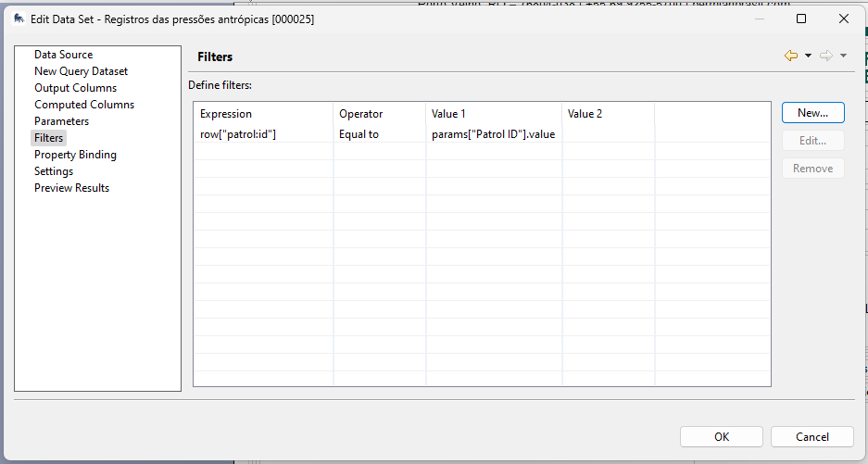This screenshot has width=868, height=464.
Task: Go to New Query Dataset page
Action: click(81, 71)
